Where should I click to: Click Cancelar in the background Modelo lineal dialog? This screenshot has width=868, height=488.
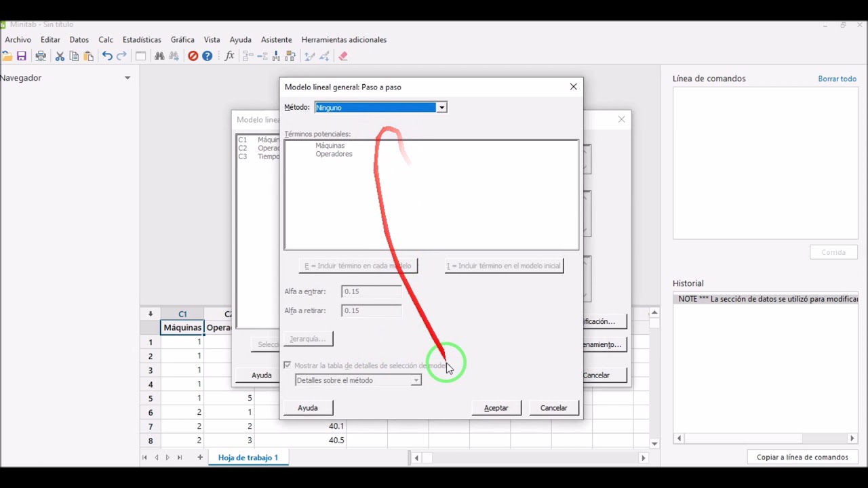[x=604, y=375]
